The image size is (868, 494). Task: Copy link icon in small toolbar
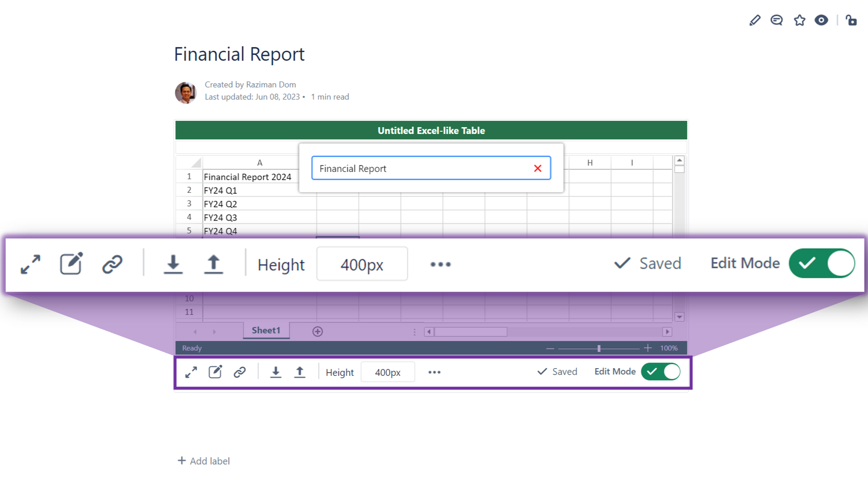240,372
